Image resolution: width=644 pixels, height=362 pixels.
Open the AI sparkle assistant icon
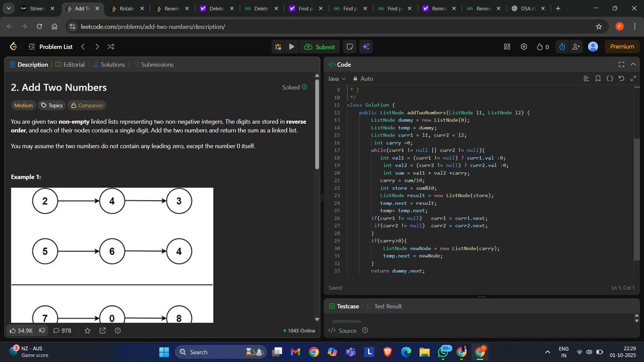[x=366, y=47]
